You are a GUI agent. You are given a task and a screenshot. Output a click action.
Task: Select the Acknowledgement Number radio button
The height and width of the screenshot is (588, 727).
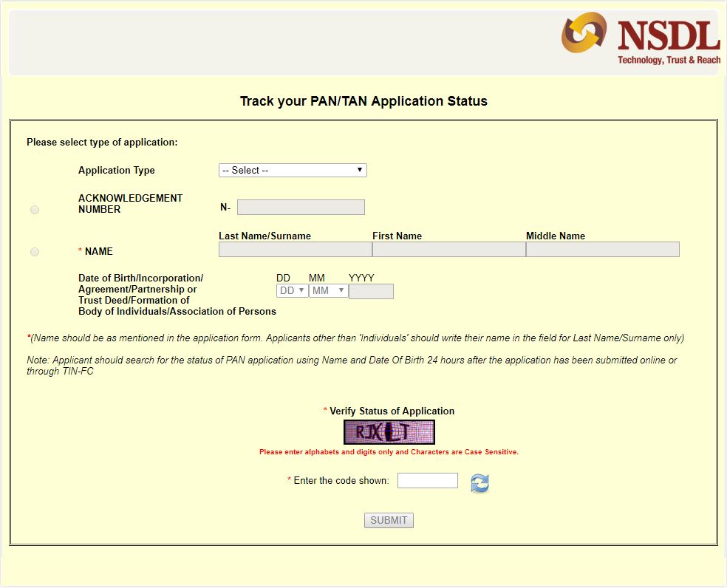coord(35,210)
